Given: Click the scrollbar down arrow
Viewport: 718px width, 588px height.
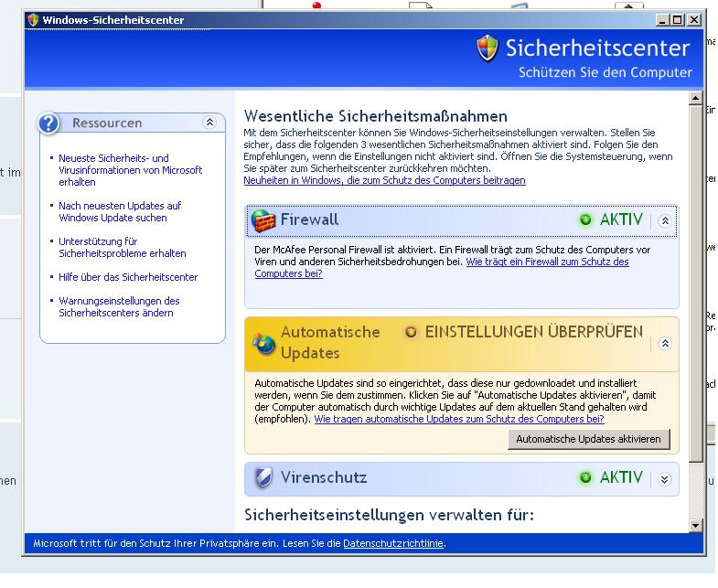Looking at the screenshot, I should click(695, 525).
